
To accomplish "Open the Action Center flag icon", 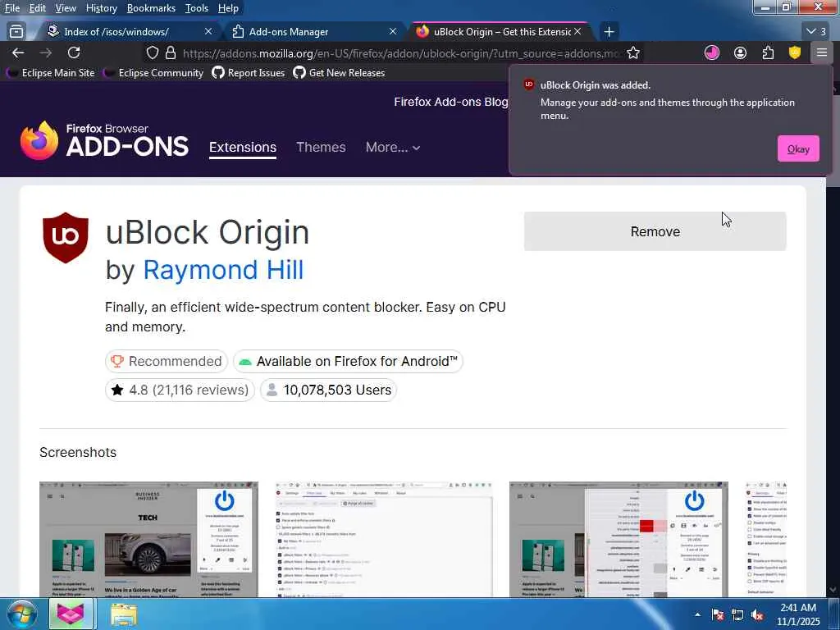I will (x=717, y=614).
